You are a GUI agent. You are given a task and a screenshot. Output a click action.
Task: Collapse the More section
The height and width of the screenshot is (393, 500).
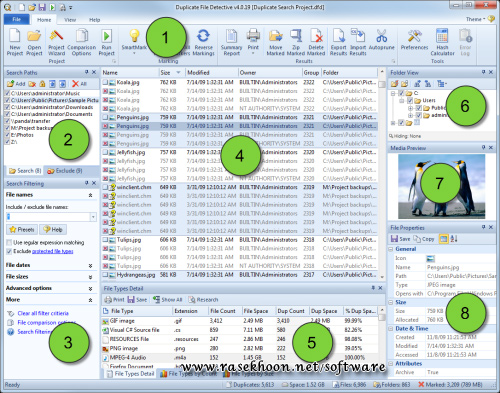[x=90, y=300]
